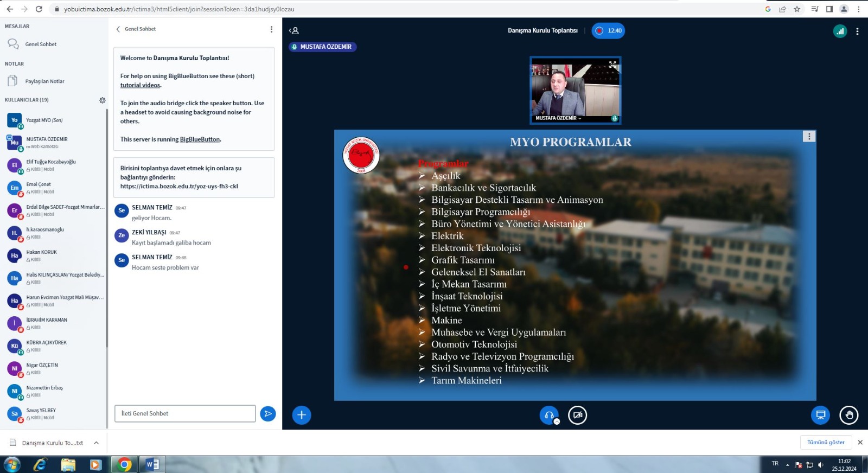This screenshot has height=473, width=868.
Task: Open tutorial videos link
Action: (141, 85)
